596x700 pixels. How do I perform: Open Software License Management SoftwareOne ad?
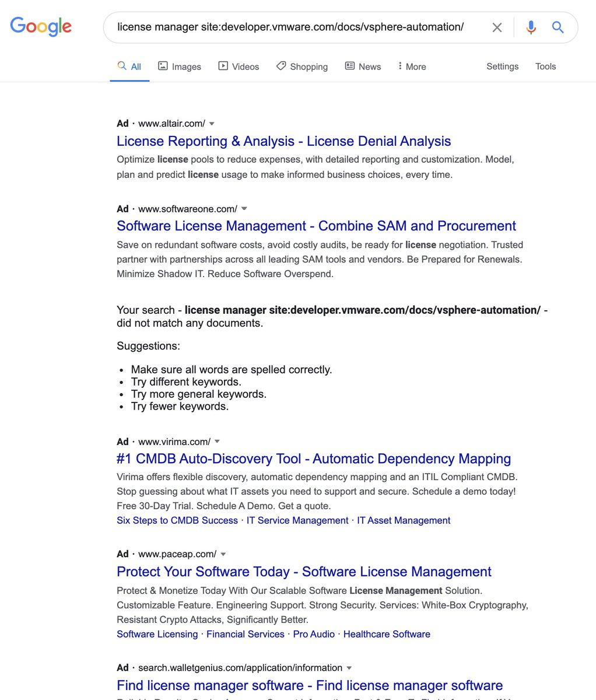[316, 226]
